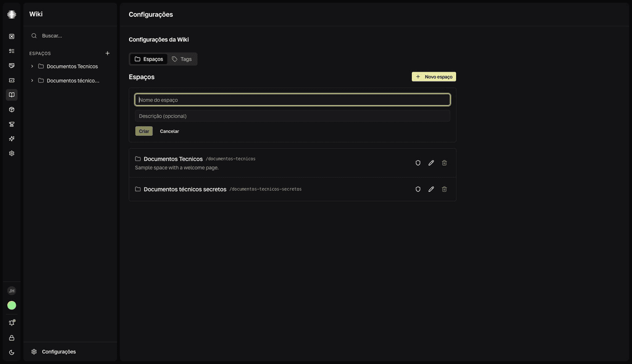
Task: Select Documentos técnico... in the sidebar
Action: [x=73, y=80]
